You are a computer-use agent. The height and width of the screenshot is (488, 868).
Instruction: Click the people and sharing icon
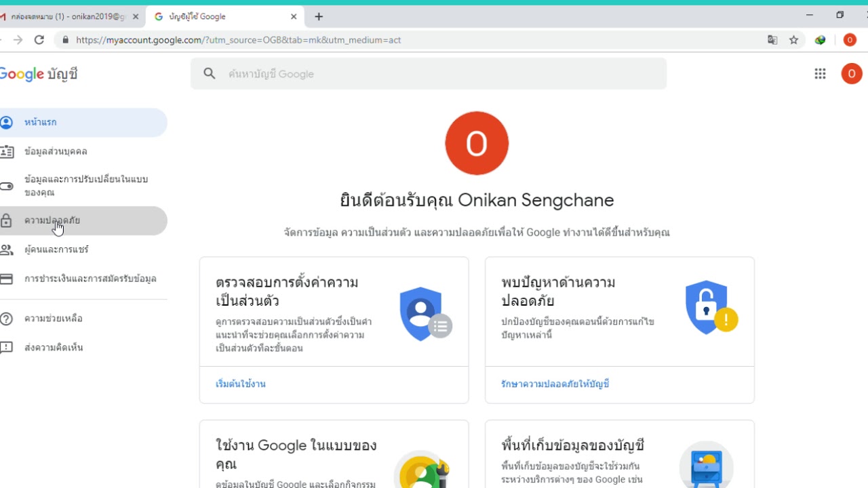pos(6,250)
